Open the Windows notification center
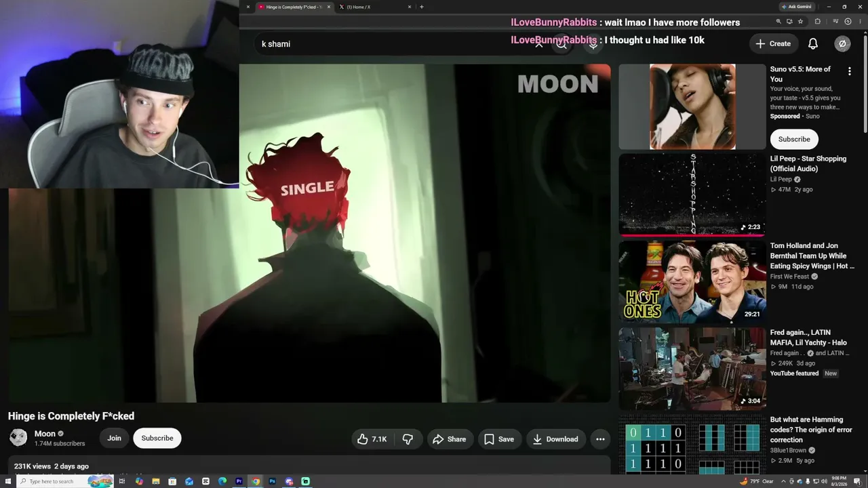 [858, 481]
